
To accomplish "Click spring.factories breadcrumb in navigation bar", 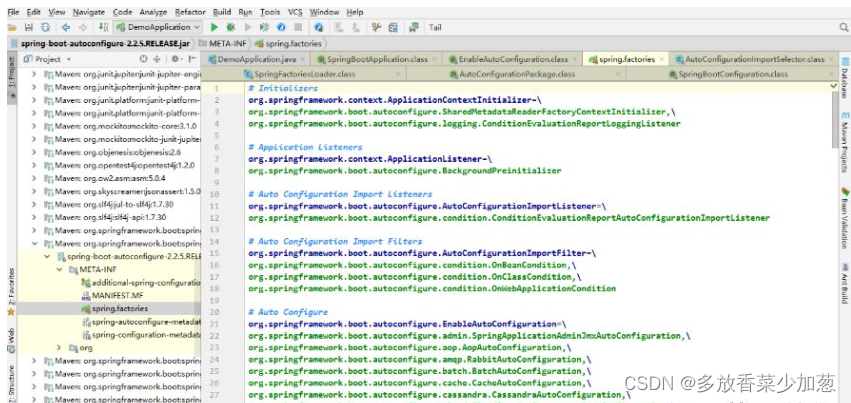I will 288,43.
